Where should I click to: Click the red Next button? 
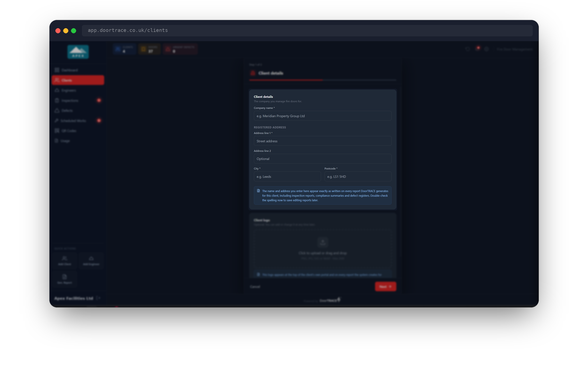385,287
